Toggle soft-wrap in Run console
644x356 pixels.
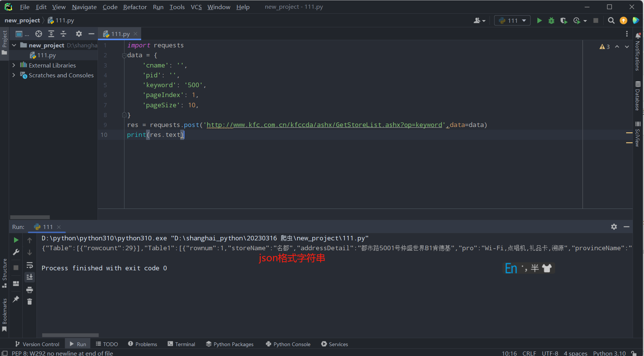(30, 265)
